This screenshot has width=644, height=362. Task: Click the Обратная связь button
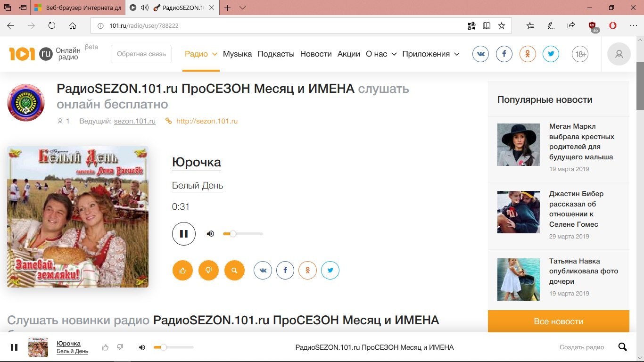pyautogui.click(x=141, y=54)
